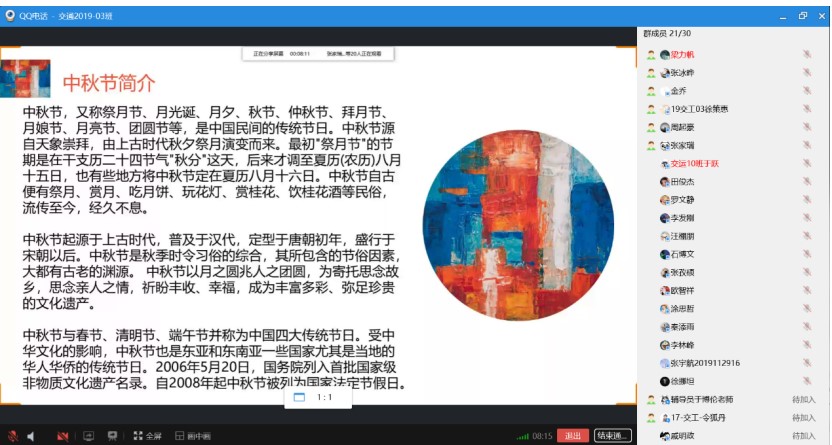832x445 pixels.
Task: Click the QQ电话 app icon in title bar
Action: click(x=10, y=16)
